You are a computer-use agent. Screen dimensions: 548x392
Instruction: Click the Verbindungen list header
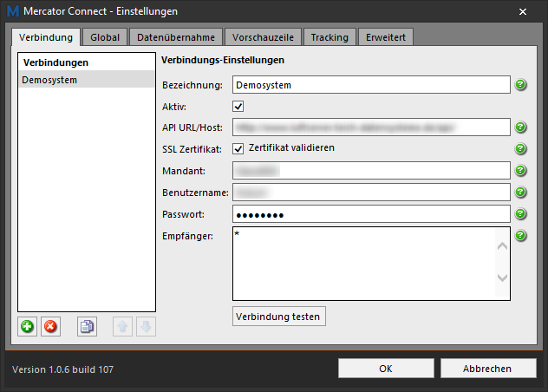pos(55,62)
